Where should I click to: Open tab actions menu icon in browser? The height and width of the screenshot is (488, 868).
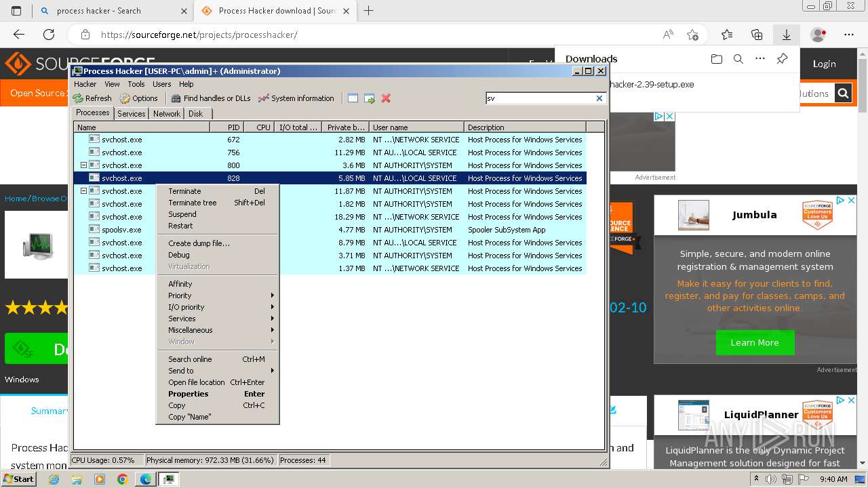point(16,11)
